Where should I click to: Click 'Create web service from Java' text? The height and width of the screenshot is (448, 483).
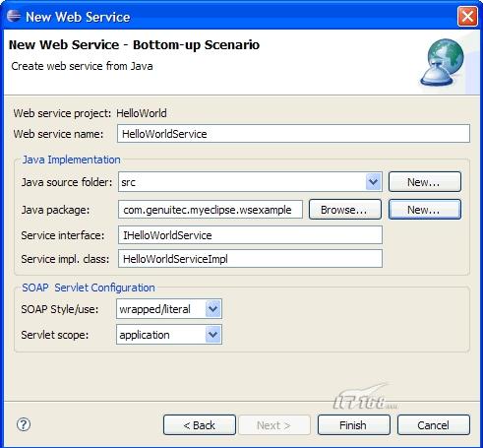[82, 66]
